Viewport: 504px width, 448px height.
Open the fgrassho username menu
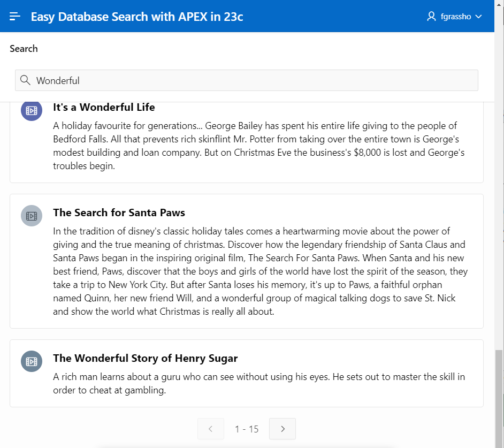(x=456, y=17)
